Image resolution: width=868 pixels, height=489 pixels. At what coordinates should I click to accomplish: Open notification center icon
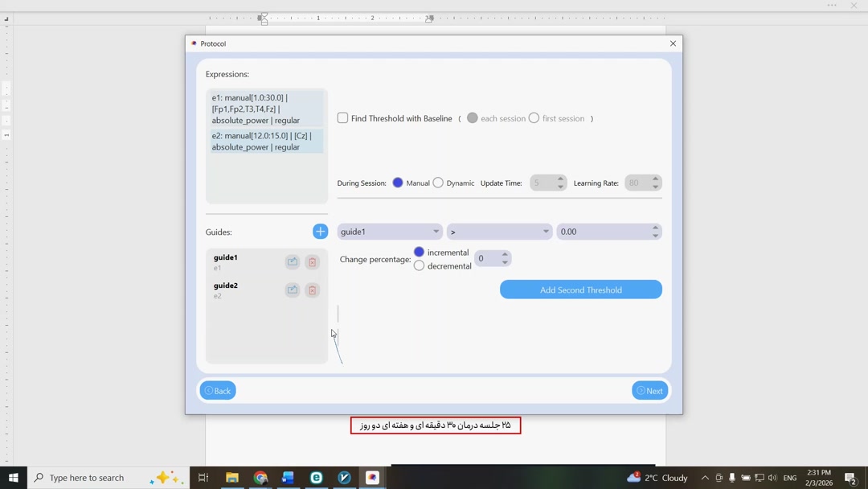pyautogui.click(x=851, y=478)
